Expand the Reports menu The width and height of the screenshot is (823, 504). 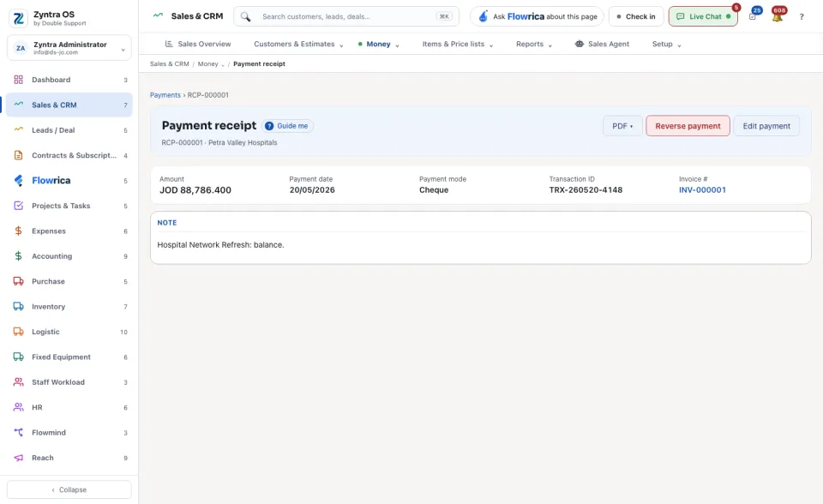click(534, 44)
